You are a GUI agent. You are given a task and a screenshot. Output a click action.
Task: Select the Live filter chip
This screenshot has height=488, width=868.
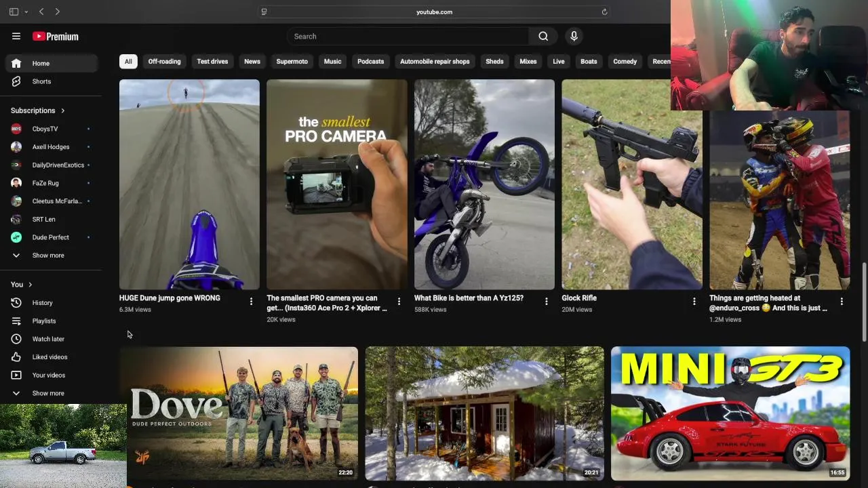[x=559, y=62]
